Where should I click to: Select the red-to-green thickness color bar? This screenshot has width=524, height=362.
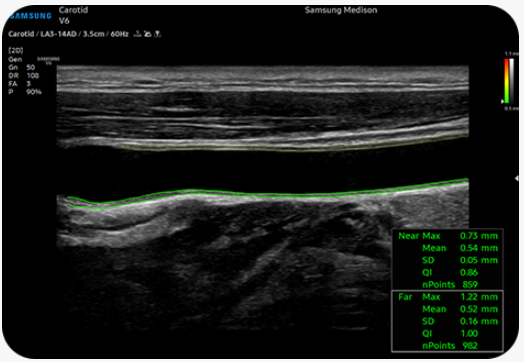[x=507, y=81]
